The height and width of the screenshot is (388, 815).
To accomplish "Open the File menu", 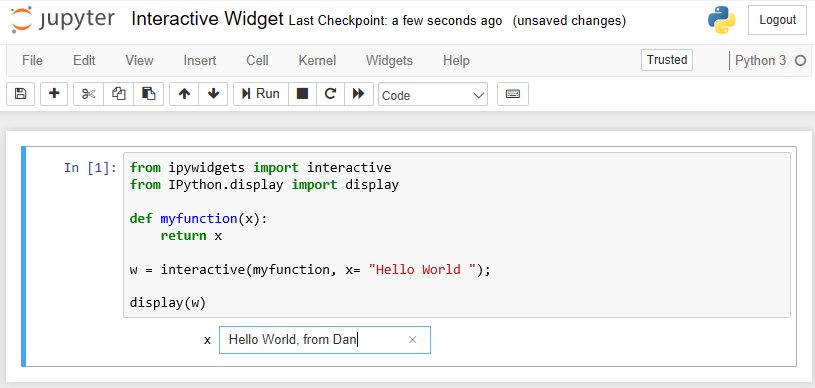I will tap(32, 61).
